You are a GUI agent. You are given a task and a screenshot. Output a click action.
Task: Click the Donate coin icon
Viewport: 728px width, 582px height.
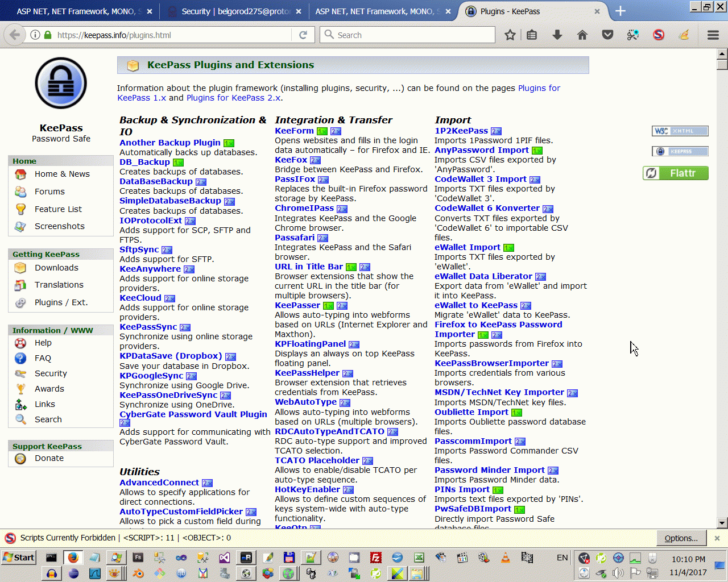coord(20,459)
